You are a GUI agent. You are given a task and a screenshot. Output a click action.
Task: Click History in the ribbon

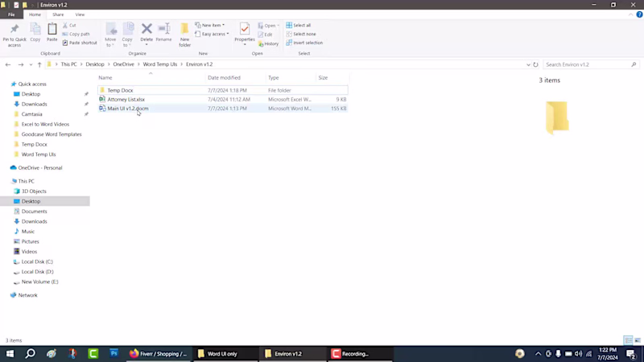click(x=269, y=43)
